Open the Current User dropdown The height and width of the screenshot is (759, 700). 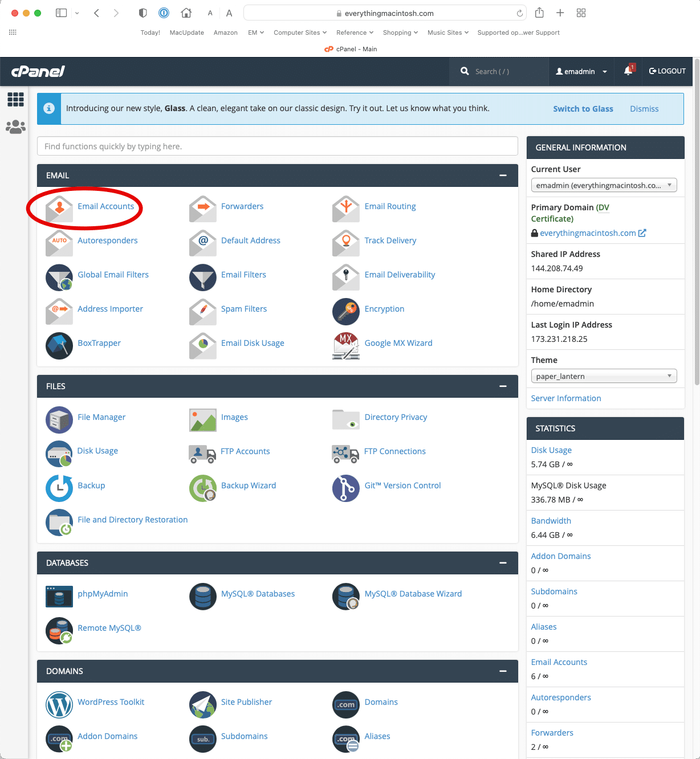604,185
